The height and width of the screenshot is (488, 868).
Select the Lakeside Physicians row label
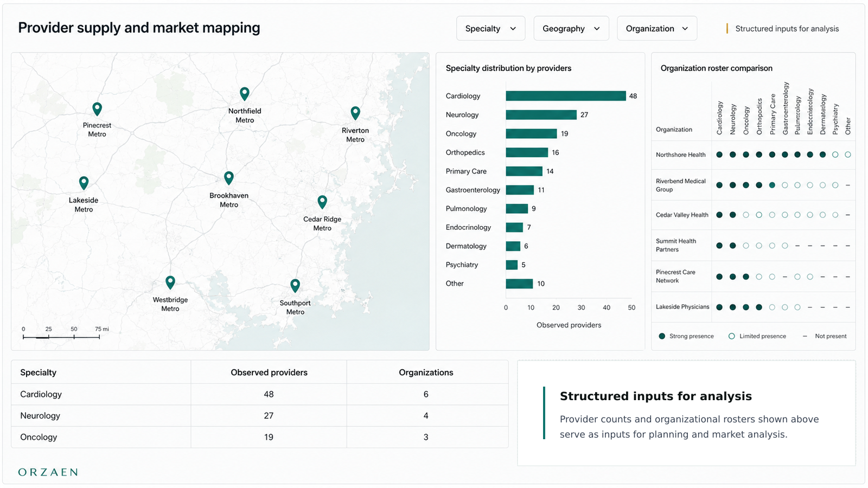pyautogui.click(x=682, y=307)
